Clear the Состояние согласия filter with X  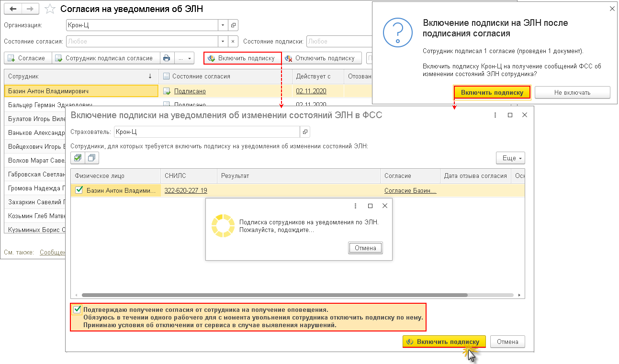click(233, 42)
